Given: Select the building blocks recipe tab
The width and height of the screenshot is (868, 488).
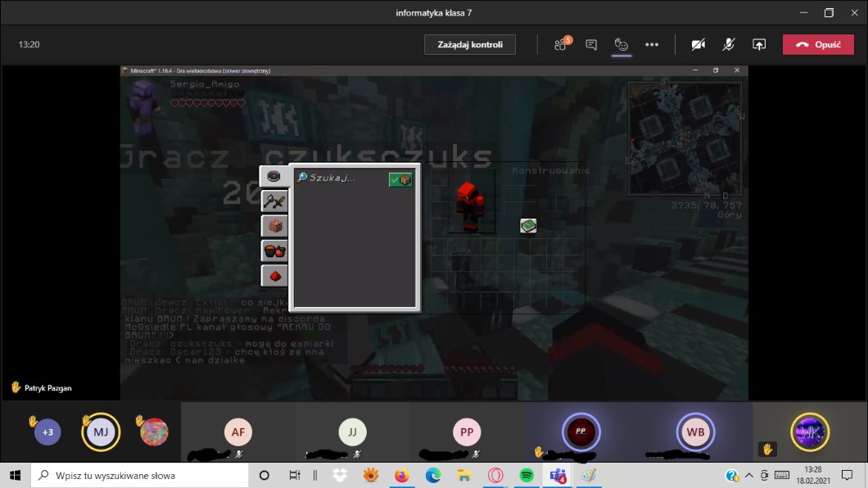Looking at the screenshot, I should (x=274, y=226).
